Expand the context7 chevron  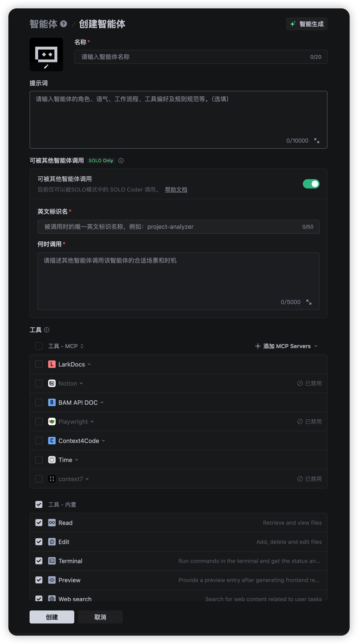pos(87,479)
